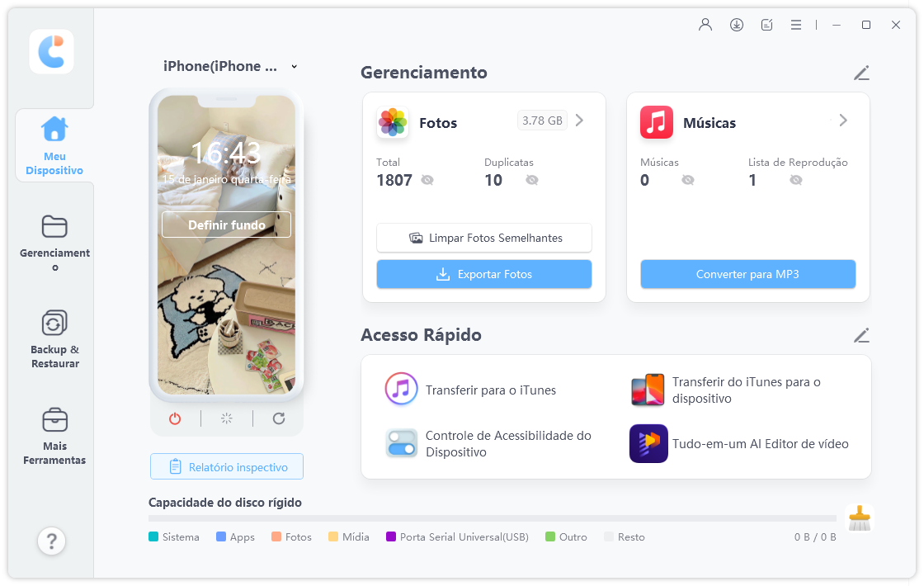The width and height of the screenshot is (924, 586).
Task: Expand Músicas details with chevron arrow
Action: (x=843, y=121)
